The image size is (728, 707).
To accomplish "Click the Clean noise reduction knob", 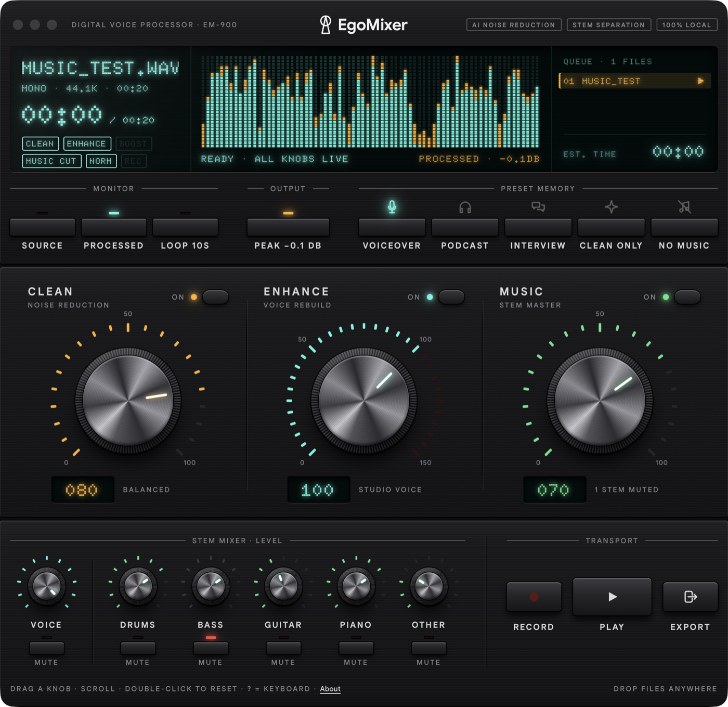I will click(128, 401).
